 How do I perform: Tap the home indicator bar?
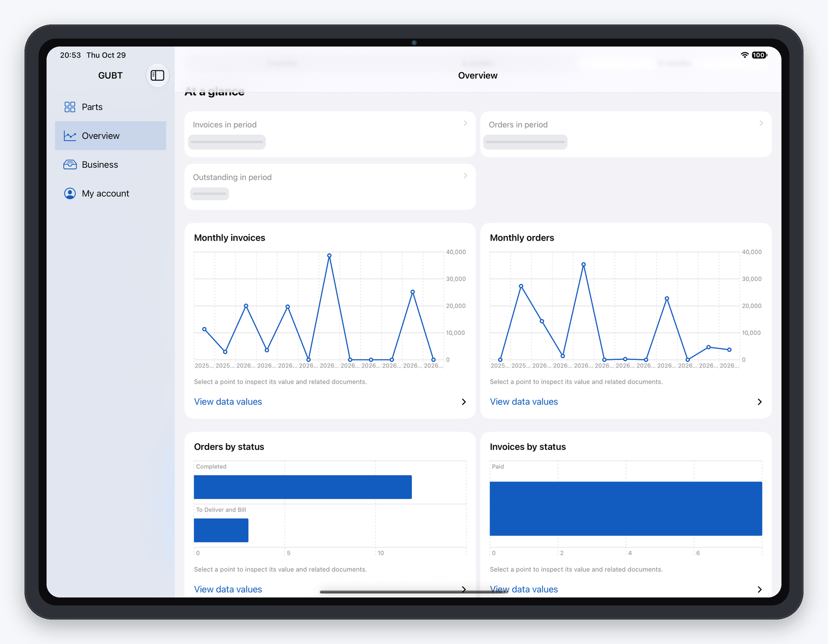point(414,592)
